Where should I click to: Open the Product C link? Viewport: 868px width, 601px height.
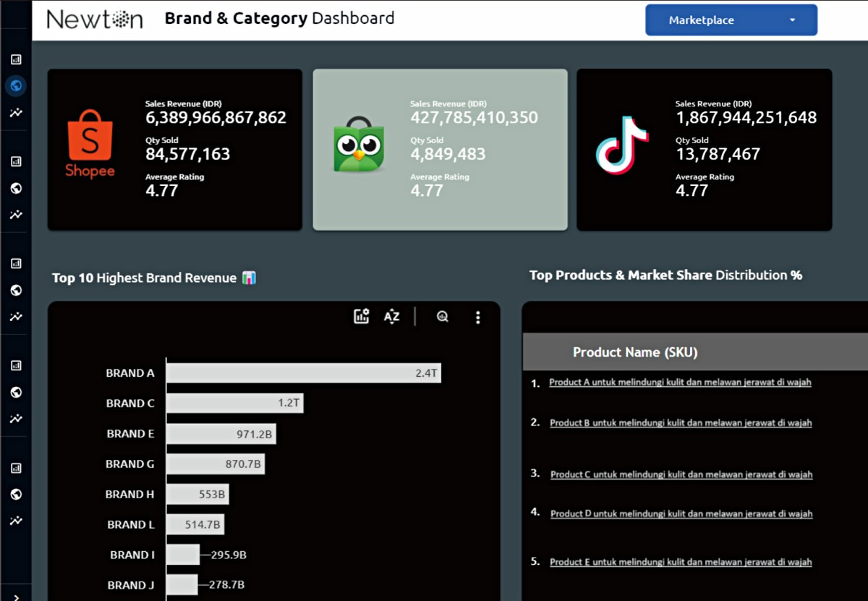681,474
